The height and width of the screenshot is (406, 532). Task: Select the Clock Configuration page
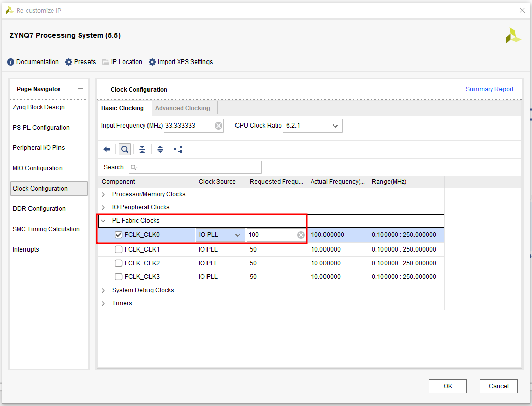[49, 189]
